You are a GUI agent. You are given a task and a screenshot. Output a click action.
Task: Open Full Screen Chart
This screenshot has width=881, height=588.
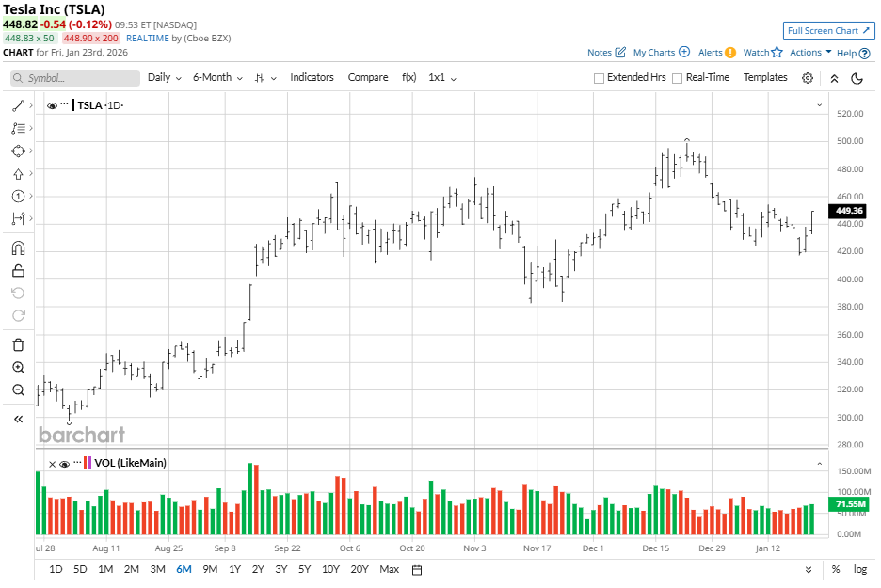click(828, 31)
